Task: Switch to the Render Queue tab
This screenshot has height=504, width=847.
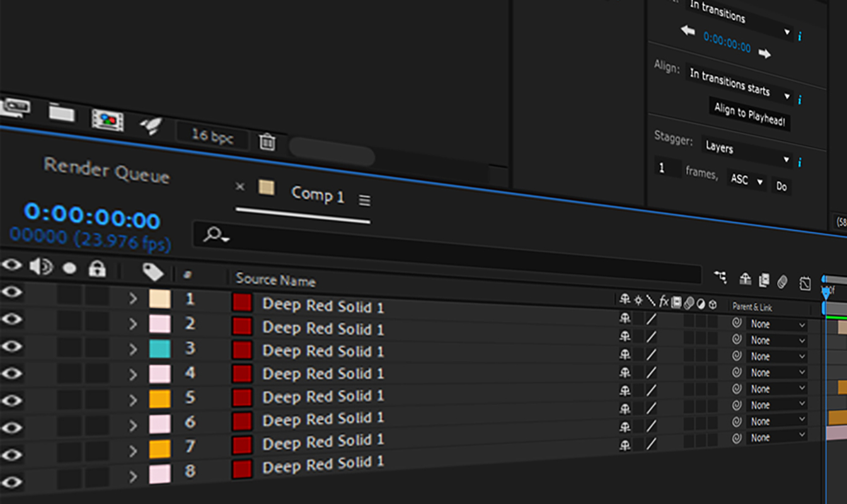Action: pyautogui.click(x=107, y=170)
